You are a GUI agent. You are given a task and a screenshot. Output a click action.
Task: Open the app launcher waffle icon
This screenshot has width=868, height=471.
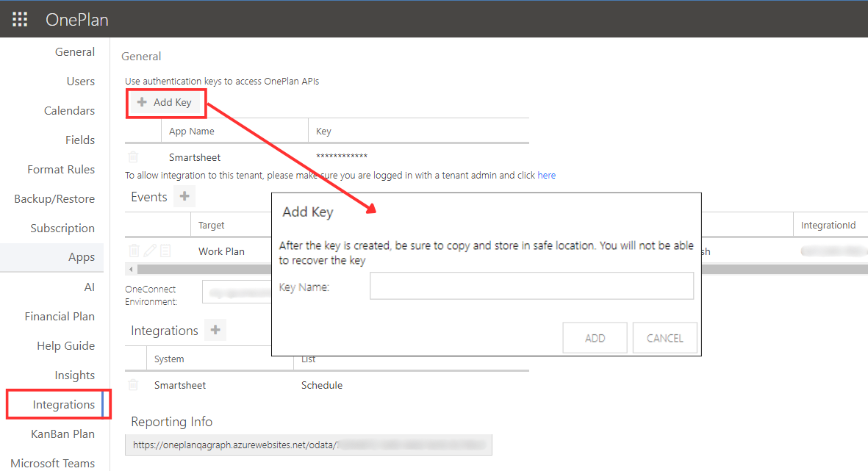(19, 18)
